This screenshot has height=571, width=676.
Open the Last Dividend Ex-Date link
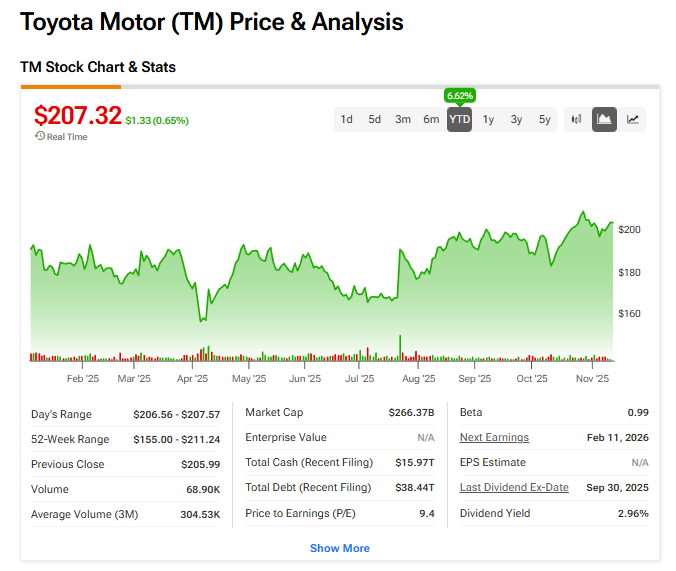[514, 487]
